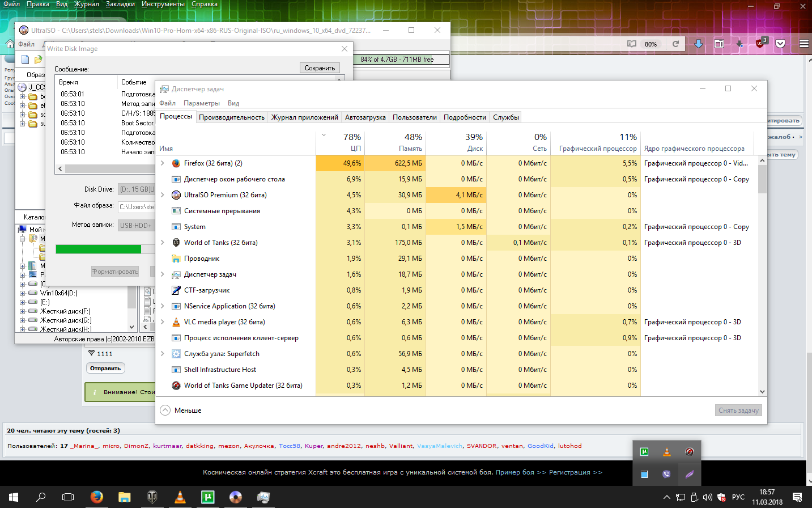Image resolution: width=812 pixels, height=508 pixels.
Task: Click Форматировать button
Action: pos(115,272)
